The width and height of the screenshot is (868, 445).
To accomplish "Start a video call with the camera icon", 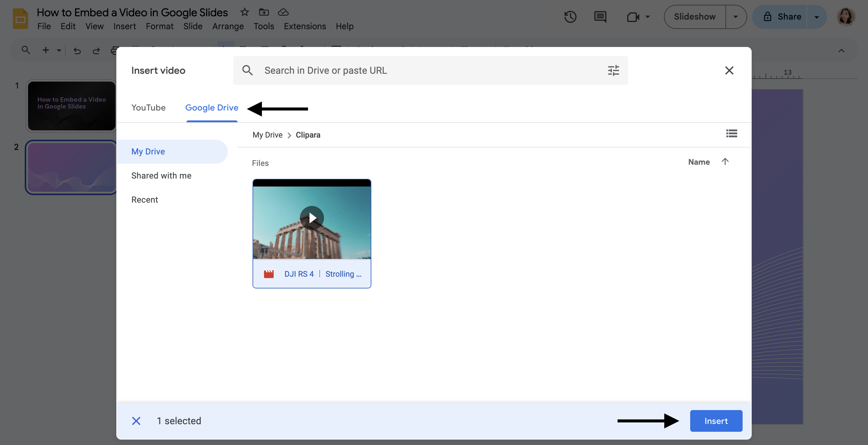I will [x=633, y=17].
